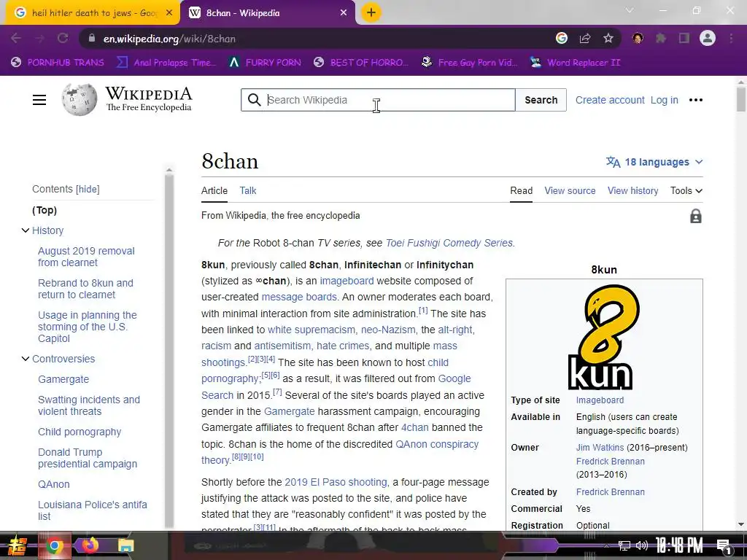
Task: Click the magnifier icon in the search box
Action: (255, 100)
